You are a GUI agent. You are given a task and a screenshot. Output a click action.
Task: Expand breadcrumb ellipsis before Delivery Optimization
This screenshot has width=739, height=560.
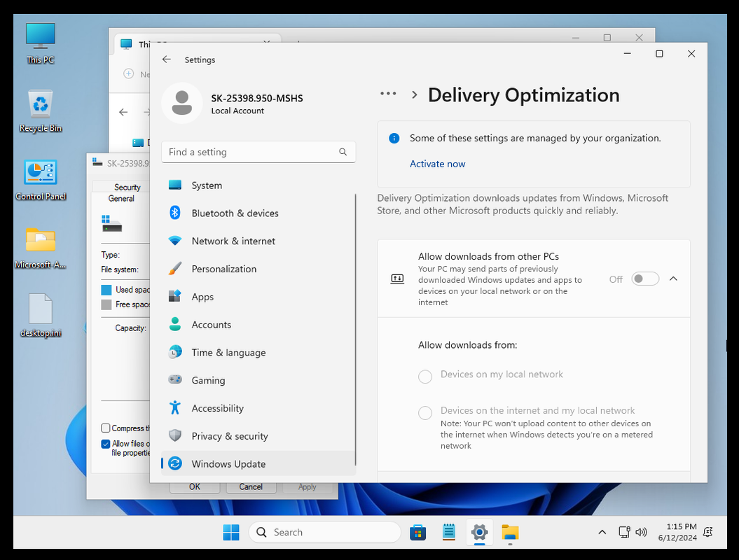pyautogui.click(x=388, y=94)
